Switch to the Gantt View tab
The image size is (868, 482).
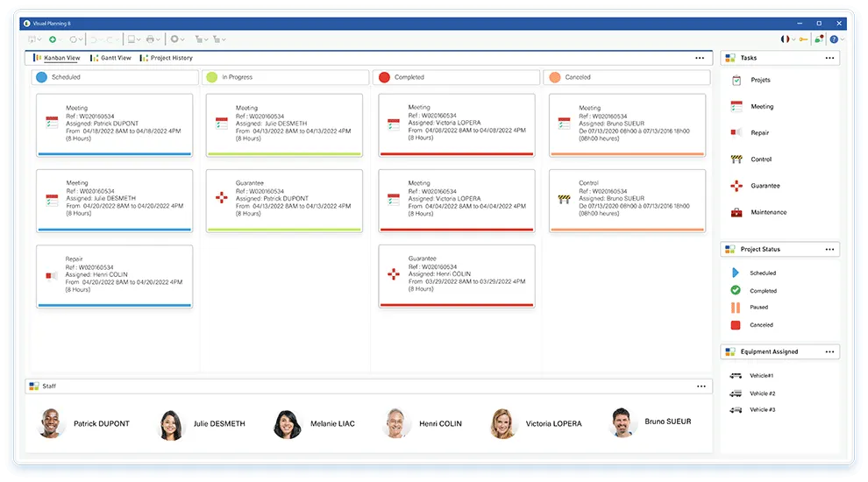tap(110, 58)
